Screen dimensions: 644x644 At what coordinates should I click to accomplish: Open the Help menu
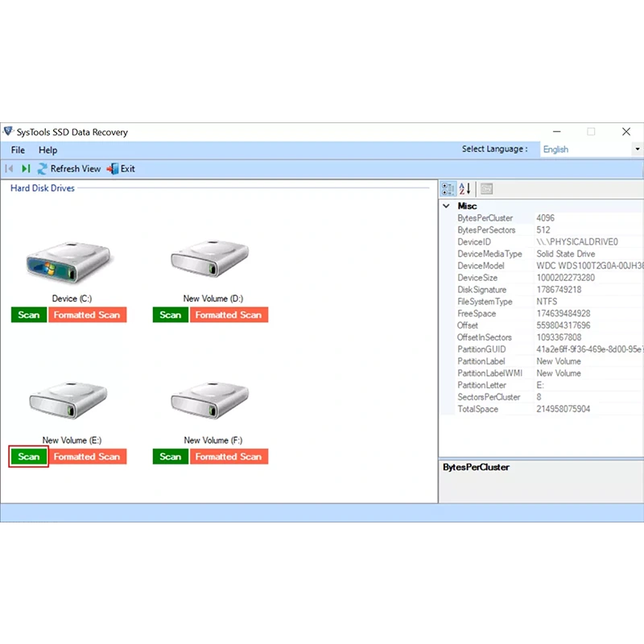coord(47,150)
